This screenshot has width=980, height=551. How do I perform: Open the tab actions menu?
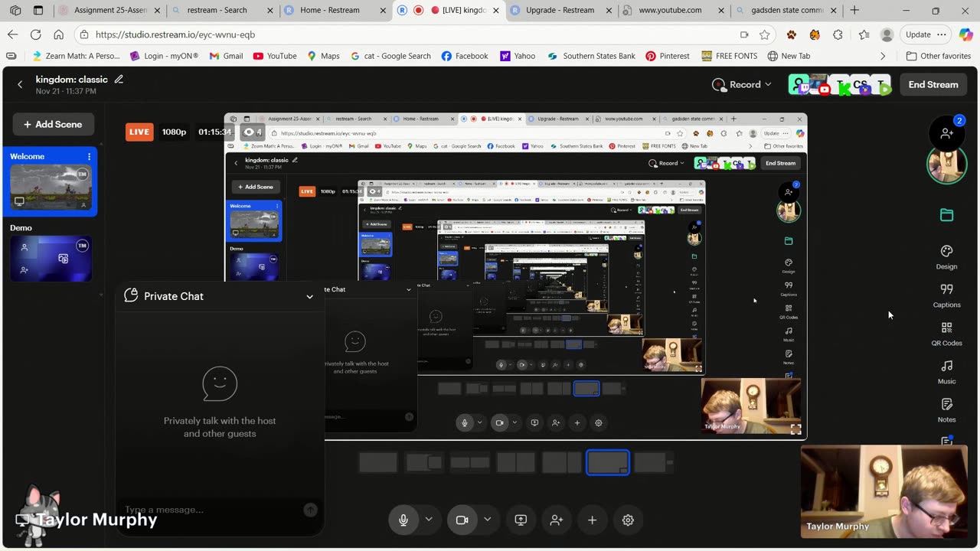38,11
